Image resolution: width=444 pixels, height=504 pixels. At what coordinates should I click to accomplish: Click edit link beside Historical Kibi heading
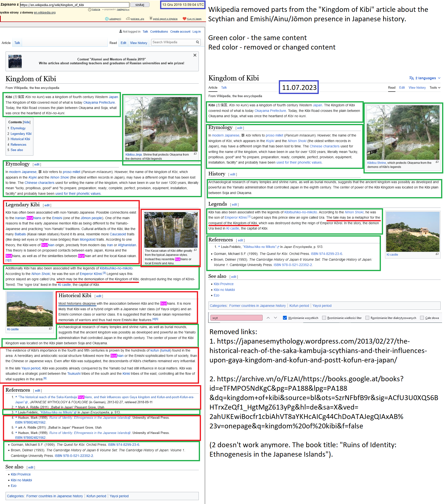99,296
